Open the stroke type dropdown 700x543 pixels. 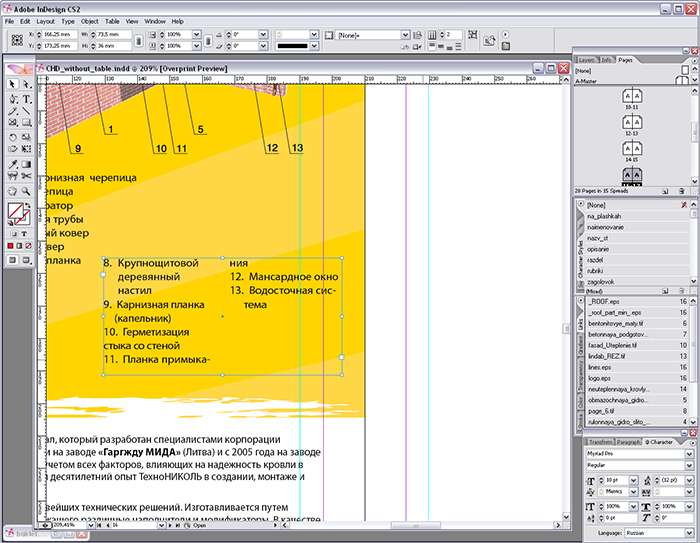tap(314, 46)
